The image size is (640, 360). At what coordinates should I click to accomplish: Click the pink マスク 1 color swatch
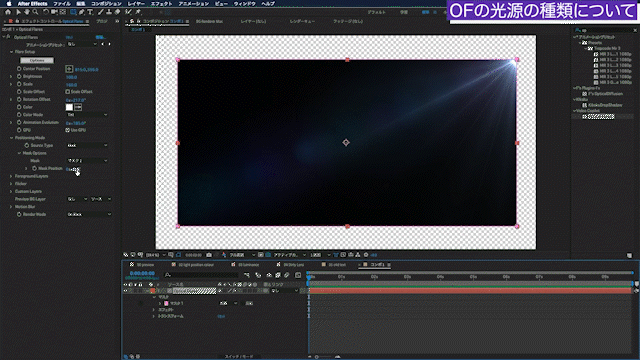[x=166, y=303]
